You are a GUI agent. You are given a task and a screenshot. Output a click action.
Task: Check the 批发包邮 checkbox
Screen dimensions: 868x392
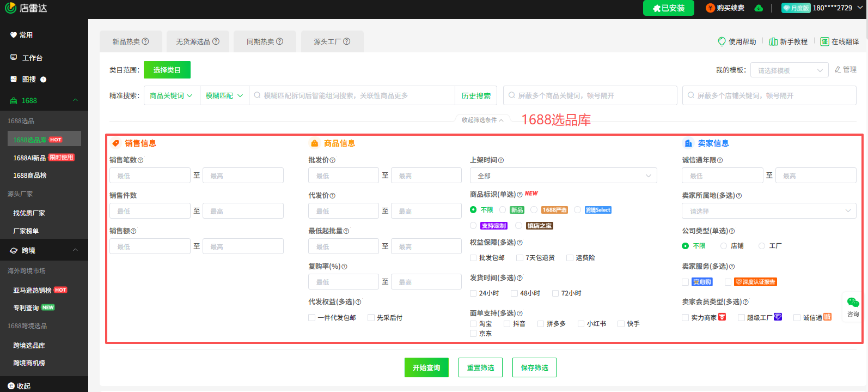click(x=473, y=258)
